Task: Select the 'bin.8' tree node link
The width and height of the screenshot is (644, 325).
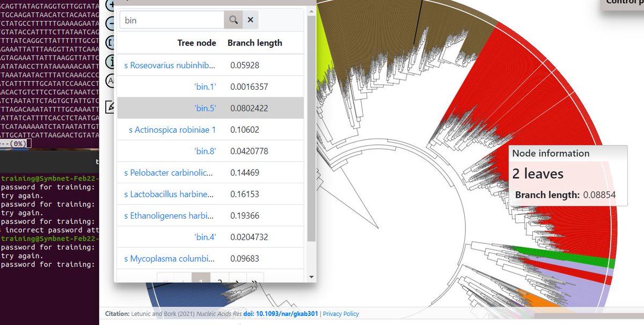Action: [x=204, y=151]
